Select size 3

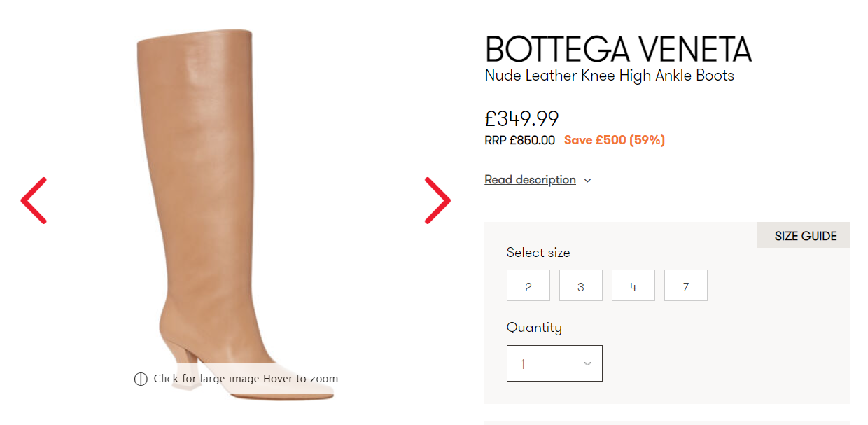click(x=581, y=286)
